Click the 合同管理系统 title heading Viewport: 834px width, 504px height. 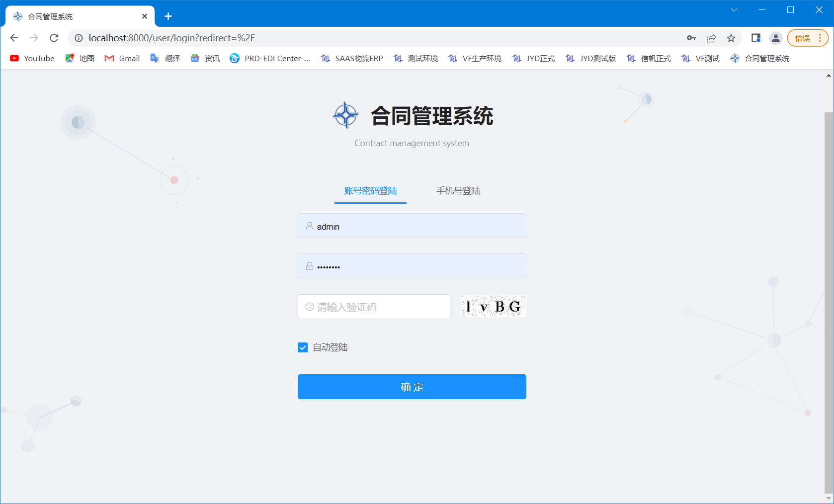pyautogui.click(x=432, y=116)
